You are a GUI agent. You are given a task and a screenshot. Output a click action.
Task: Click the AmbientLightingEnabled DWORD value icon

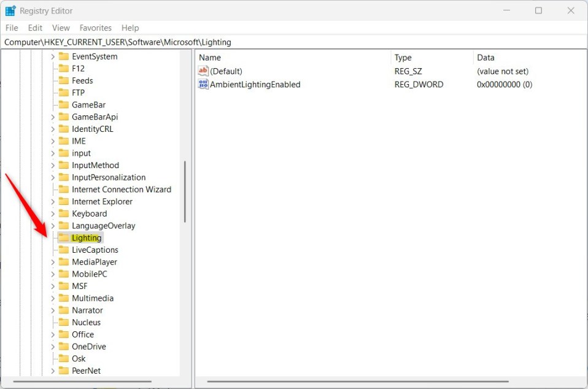[203, 84]
